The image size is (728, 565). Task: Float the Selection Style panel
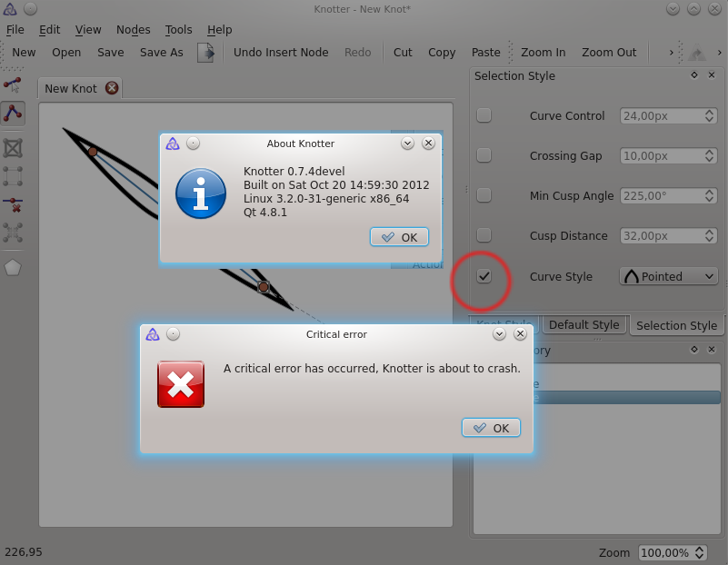[x=694, y=75]
